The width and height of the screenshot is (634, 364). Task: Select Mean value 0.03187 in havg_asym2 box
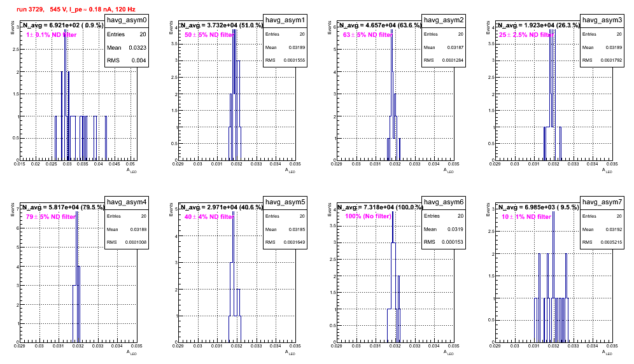455,48
